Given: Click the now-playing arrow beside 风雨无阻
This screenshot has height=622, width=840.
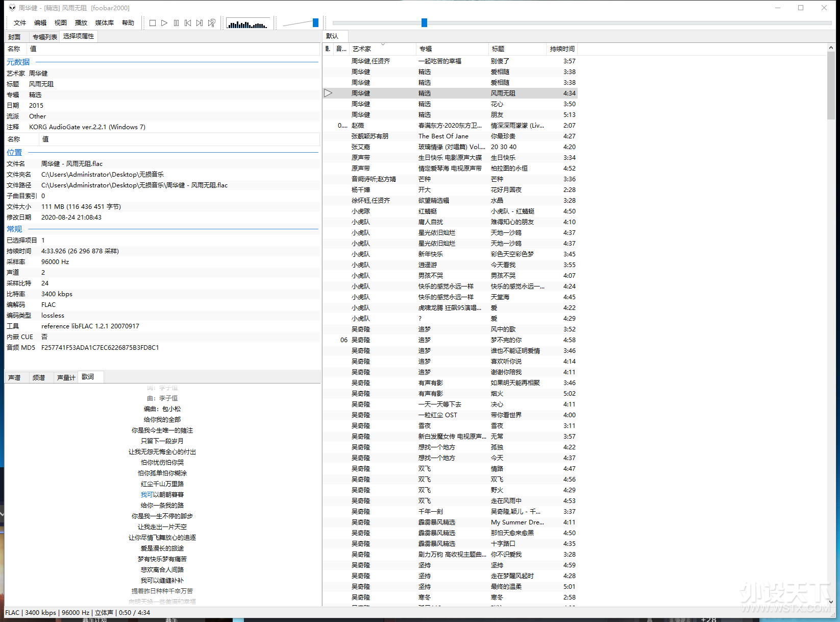Looking at the screenshot, I should (328, 93).
